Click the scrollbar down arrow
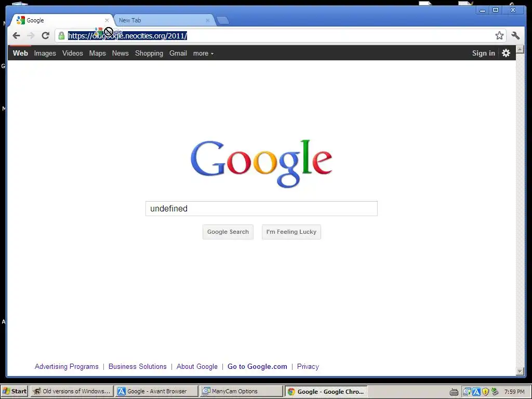Image resolution: width=532 pixels, height=399 pixels. pyautogui.click(x=520, y=371)
